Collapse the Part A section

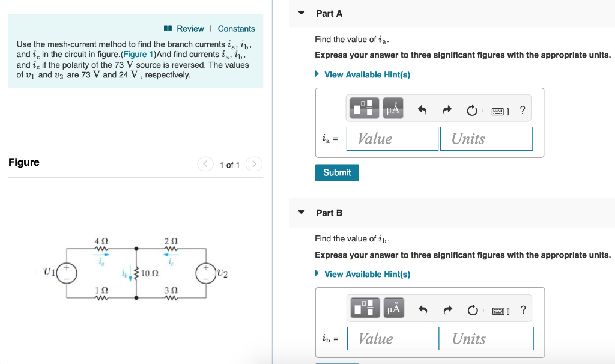[x=300, y=13]
